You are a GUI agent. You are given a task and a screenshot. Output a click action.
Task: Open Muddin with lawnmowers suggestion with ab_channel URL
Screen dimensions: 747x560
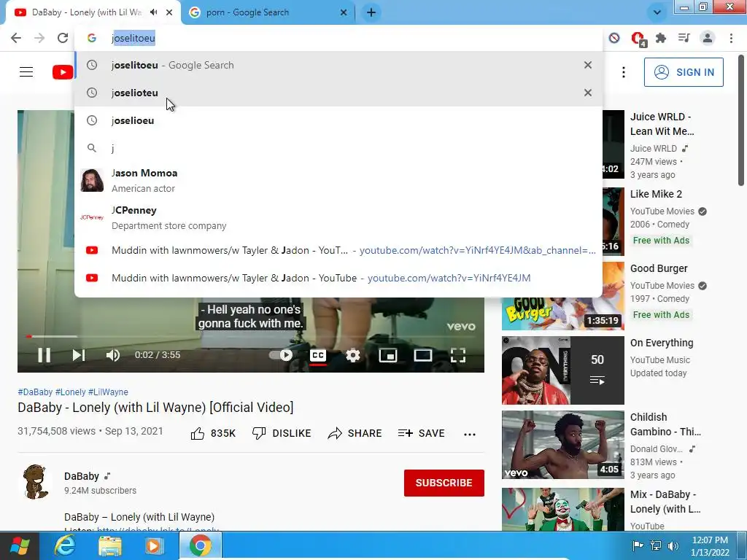pos(338,251)
